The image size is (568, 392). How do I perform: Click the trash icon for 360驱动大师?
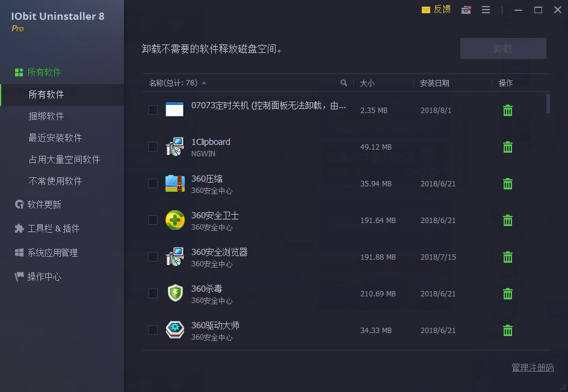click(x=507, y=330)
